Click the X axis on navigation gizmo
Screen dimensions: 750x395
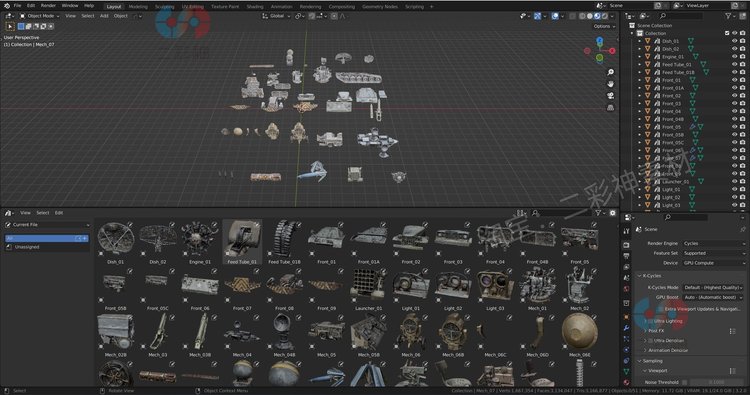pos(612,51)
